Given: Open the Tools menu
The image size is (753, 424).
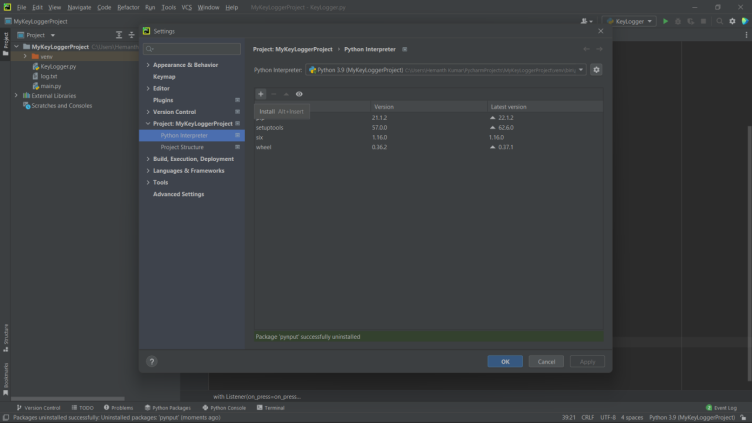Looking at the screenshot, I should pos(169,7).
